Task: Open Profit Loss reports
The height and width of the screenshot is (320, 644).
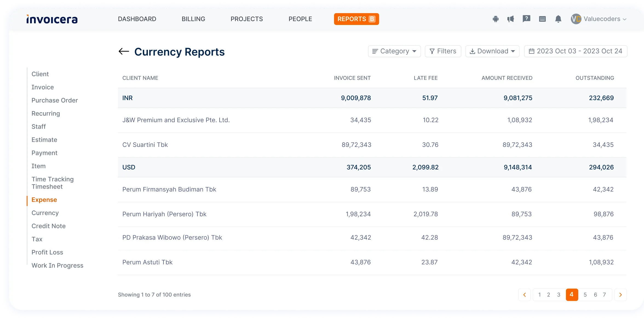Action: (x=47, y=253)
